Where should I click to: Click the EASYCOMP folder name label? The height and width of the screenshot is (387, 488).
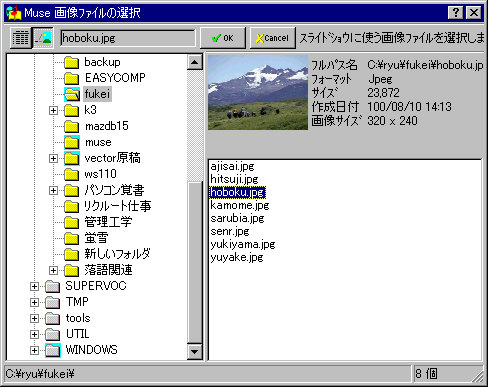click(x=115, y=78)
